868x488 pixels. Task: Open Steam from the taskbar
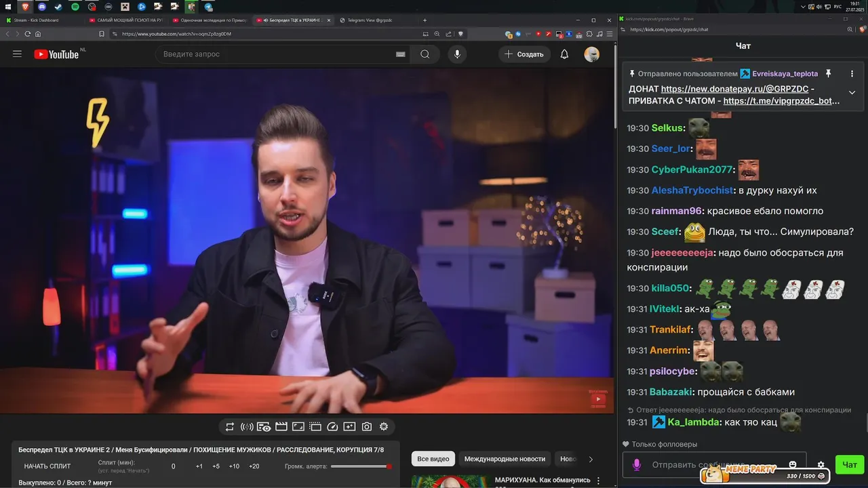point(58,7)
